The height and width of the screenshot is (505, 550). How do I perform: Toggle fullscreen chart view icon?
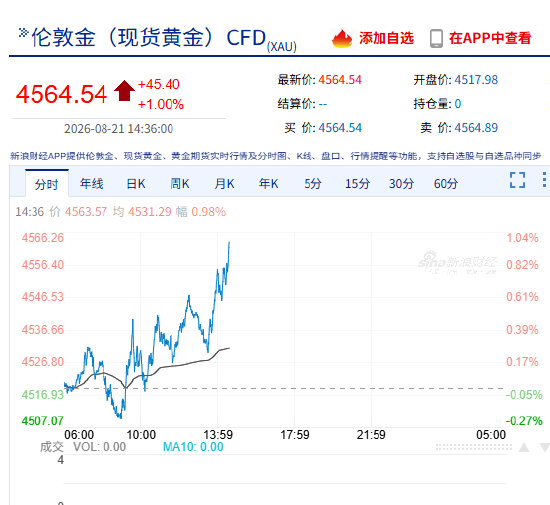[x=517, y=180]
